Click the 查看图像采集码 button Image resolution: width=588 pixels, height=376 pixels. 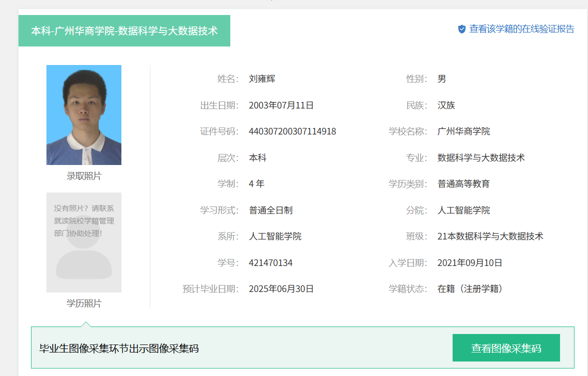(x=506, y=348)
